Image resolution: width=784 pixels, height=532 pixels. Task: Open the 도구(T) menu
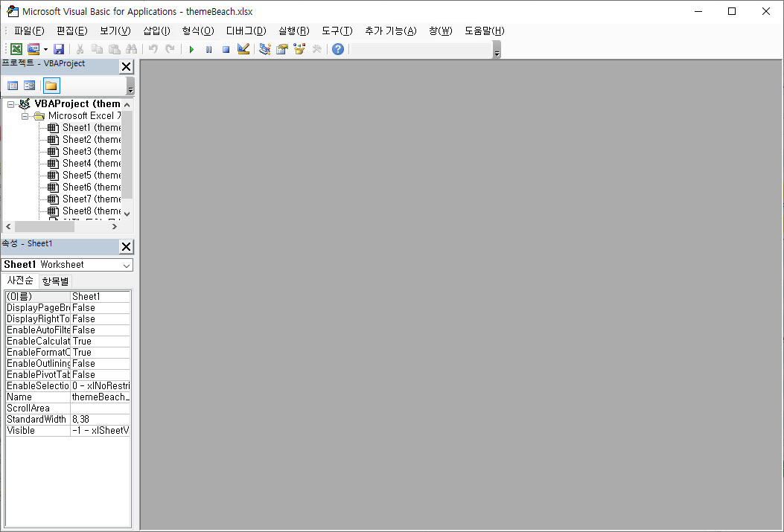tap(337, 31)
